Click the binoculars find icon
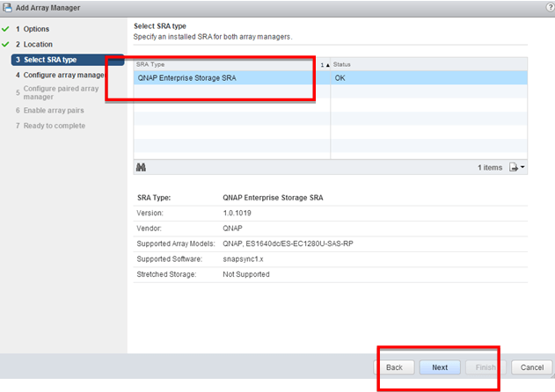The image size is (555, 392). pyautogui.click(x=141, y=167)
